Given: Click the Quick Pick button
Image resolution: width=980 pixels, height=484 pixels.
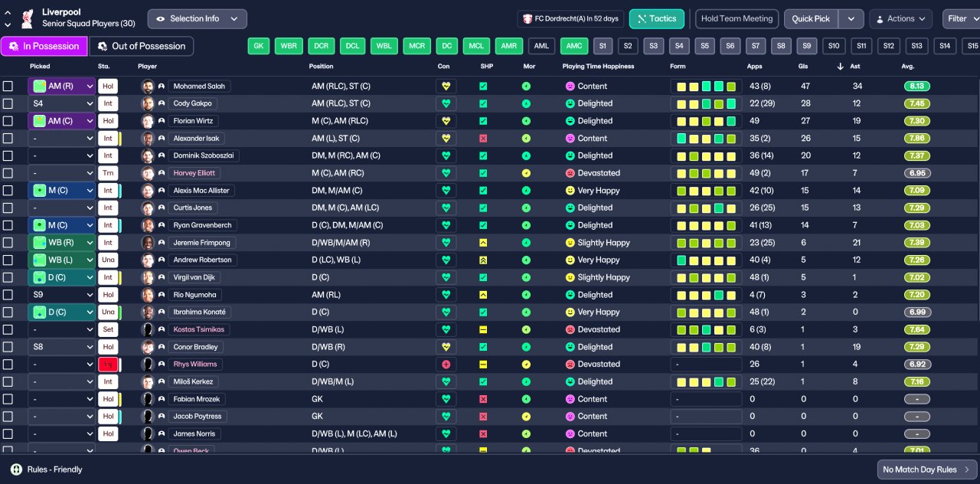Looking at the screenshot, I should pyautogui.click(x=812, y=18).
